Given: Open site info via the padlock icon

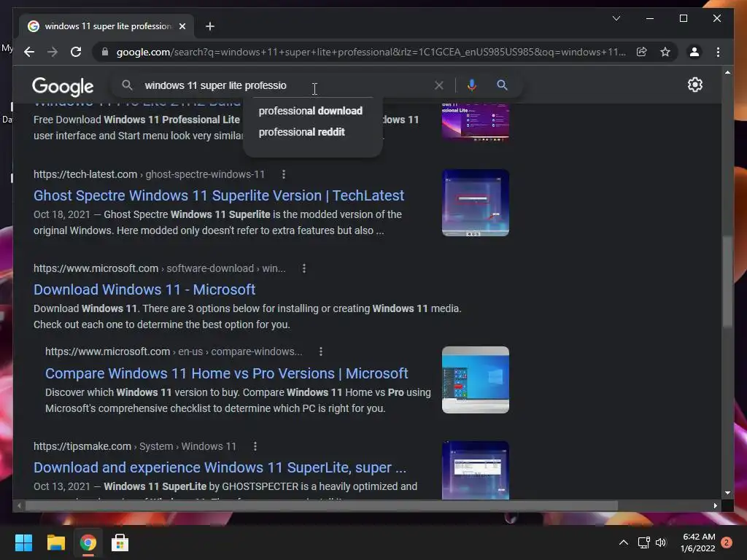Looking at the screenshot, I should [x=105, y=52].
